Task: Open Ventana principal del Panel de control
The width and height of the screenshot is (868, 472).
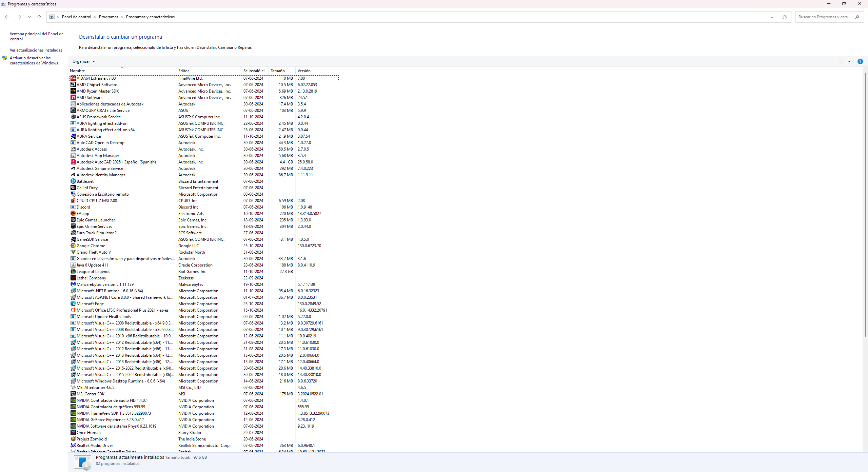Action: [x=37, y=36]
